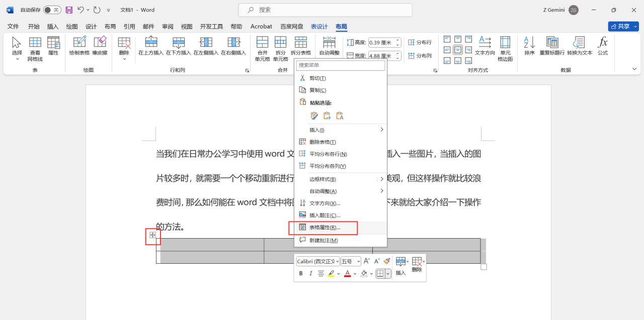Select the 绘制表格 draw table tool
644x320 pixels.
click(79, 46)
